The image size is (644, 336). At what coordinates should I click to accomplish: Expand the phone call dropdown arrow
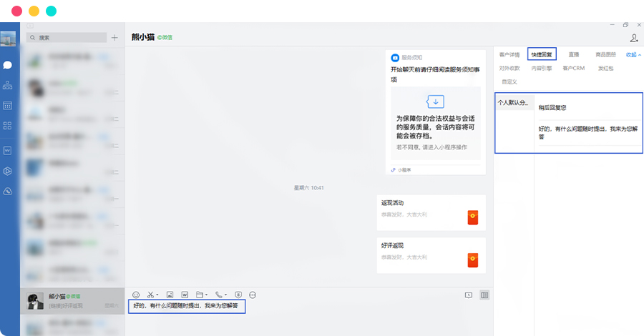[225, 295]
